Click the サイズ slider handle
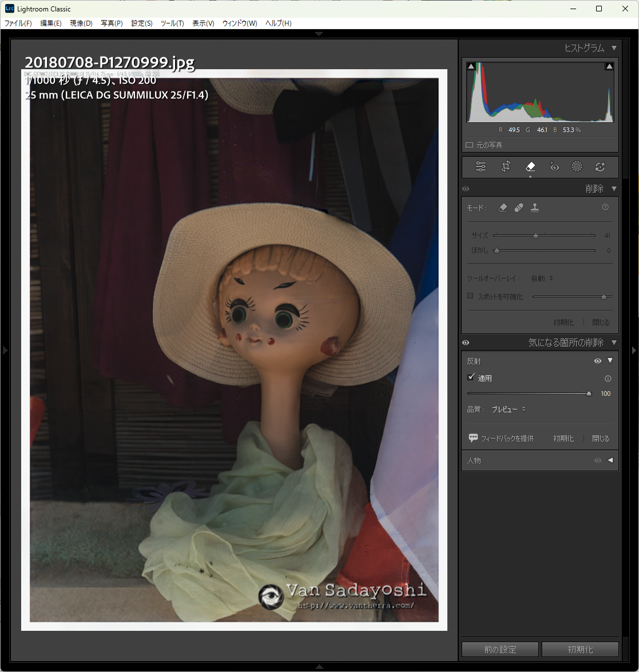The width and height of the screenshot is (639, 672). (x=535, y=236)
